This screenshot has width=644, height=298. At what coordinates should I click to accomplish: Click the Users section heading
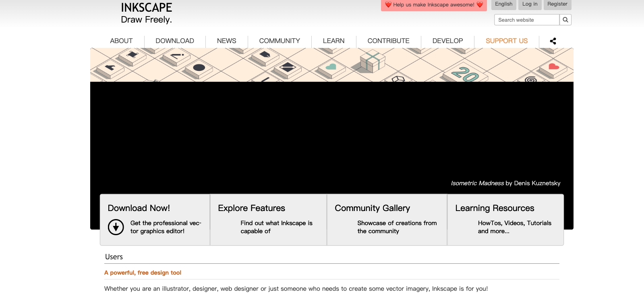click(114, 257)
